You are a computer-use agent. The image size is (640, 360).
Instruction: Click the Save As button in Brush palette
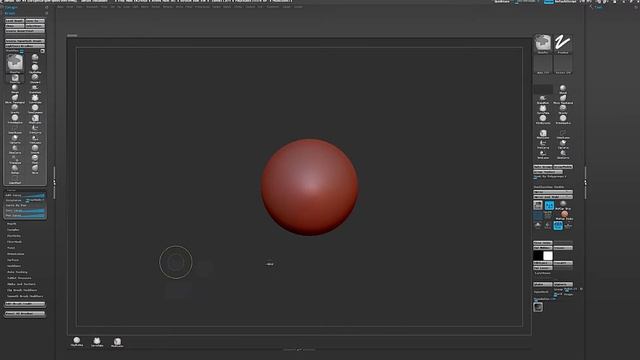point(35,21)
